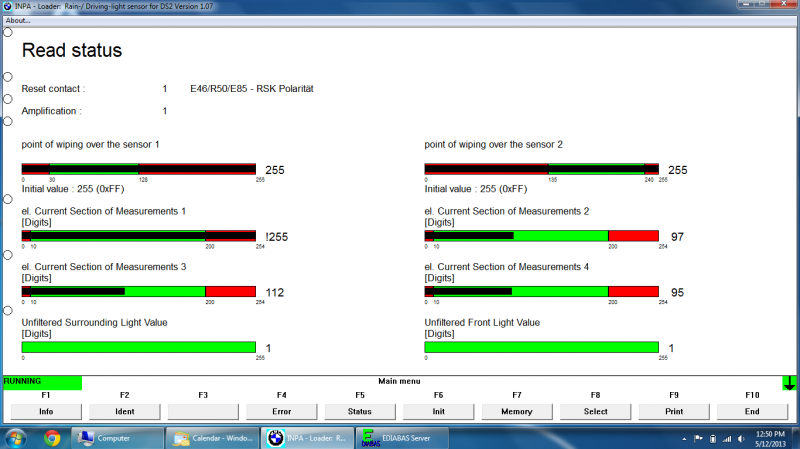This screenshot has height=449, width=800.
Task: Click the Main menu label
Action: pyautogui.click(x=399, y=381)
